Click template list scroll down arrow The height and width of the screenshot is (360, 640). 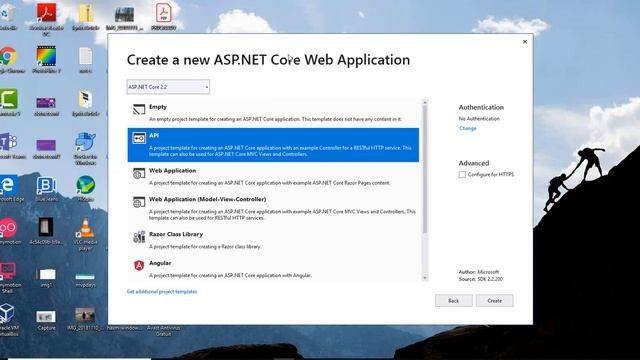[x=425, y=278]
